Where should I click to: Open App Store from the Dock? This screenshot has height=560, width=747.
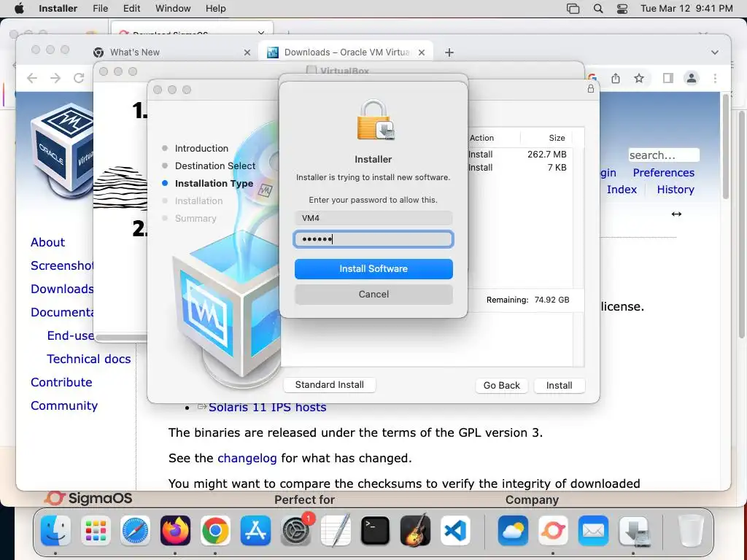(255, 530)
